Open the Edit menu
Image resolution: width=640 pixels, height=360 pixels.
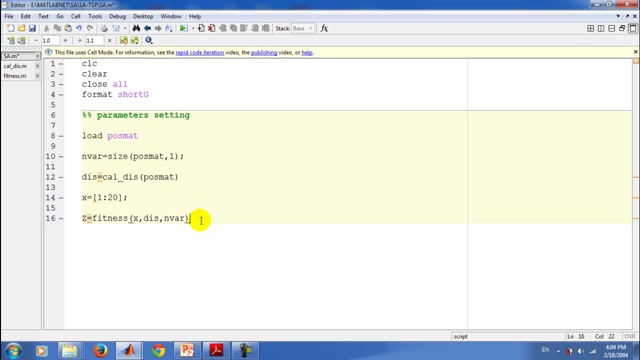(x=25, y=16)
